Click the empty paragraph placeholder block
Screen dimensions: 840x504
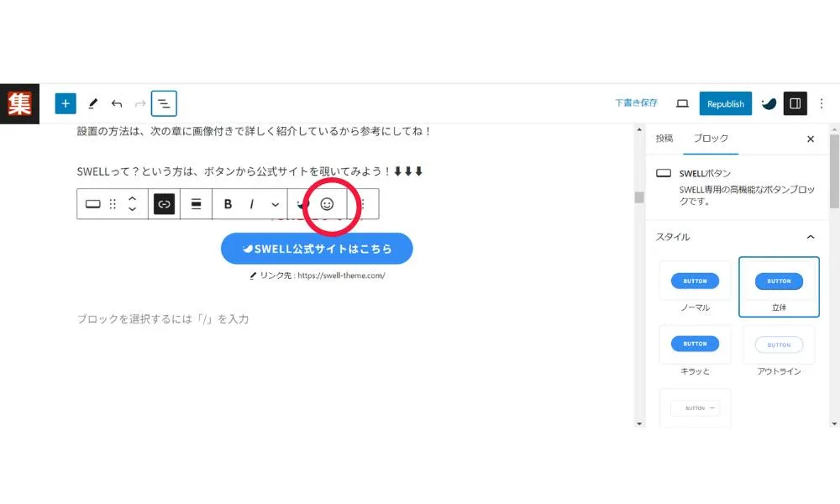tap(163, 319)
